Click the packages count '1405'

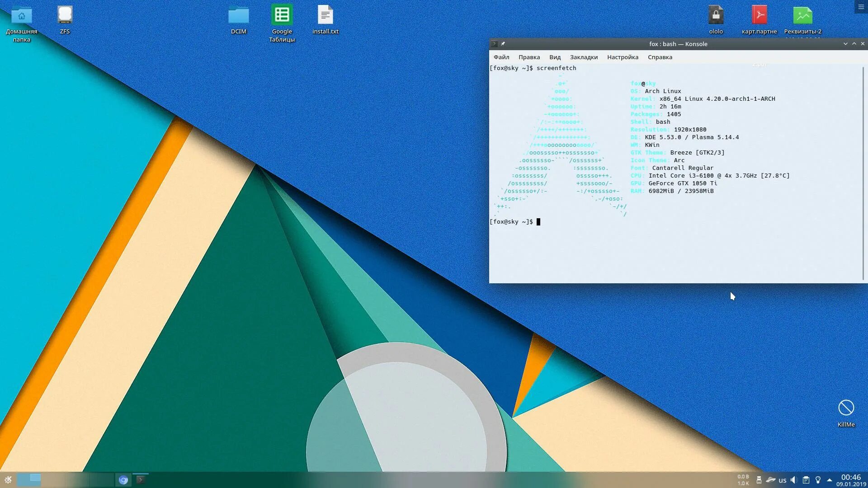pyautogui.click(x=674, y=114)
